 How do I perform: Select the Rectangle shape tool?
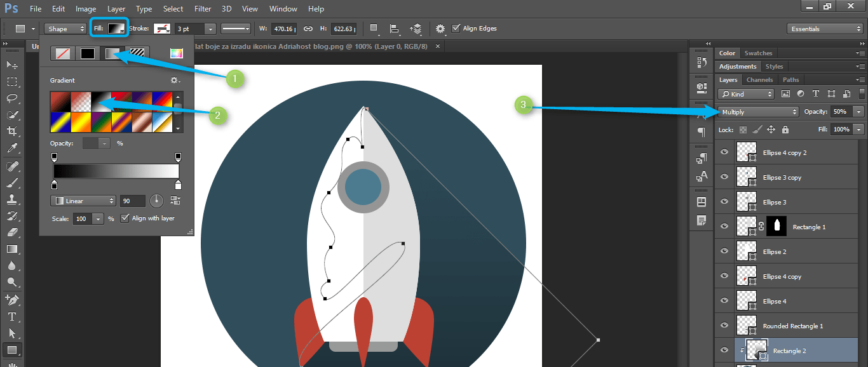click(x=11, y=350)
